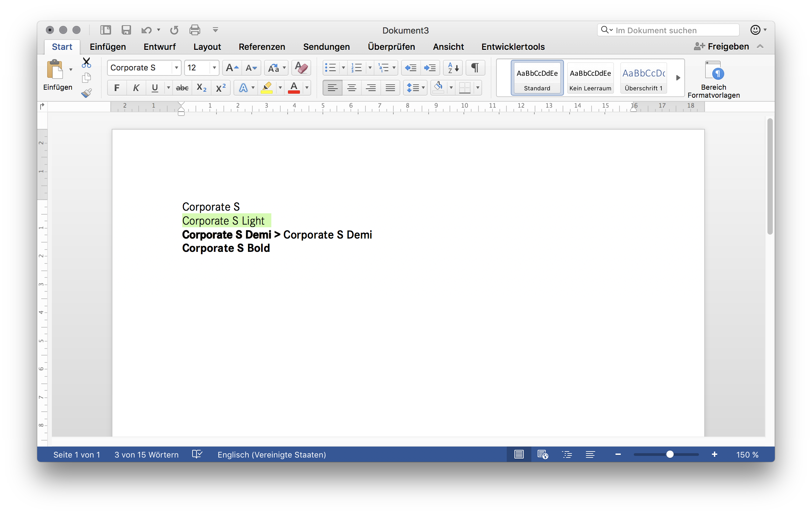Click the vertical scrollbar thumb
The width and height of the screenshot is (812, 515).
pos(769,176)
